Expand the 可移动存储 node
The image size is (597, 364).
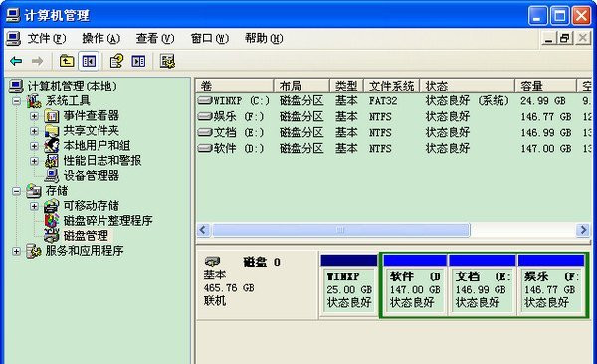coord(34,206)
